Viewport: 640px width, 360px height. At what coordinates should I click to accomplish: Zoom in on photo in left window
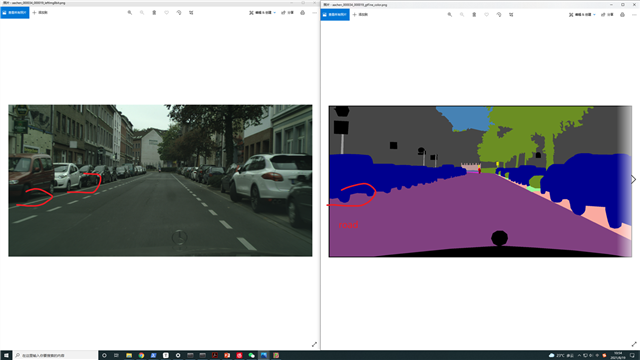pyautogui.click(x=130, y=13)
